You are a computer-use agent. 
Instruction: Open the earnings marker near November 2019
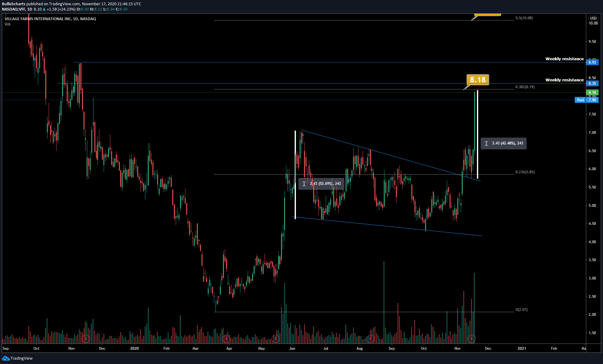tap(85, 339)
